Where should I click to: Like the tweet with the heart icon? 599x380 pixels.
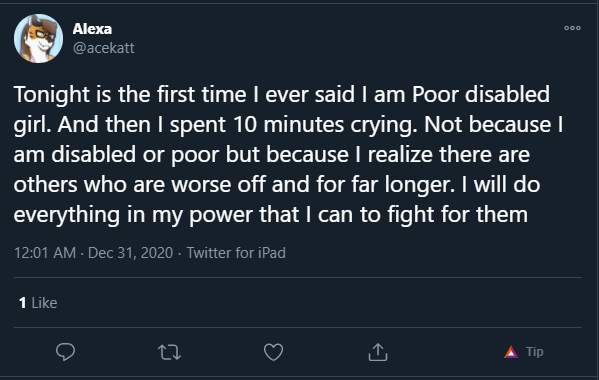click(274, 352)
